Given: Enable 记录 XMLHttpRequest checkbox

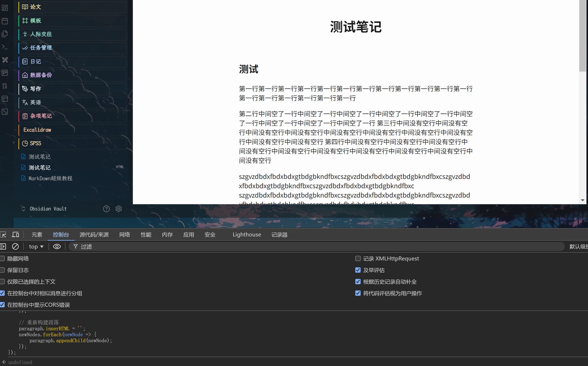Looking at the screenshot, I should tap(358, 259).
